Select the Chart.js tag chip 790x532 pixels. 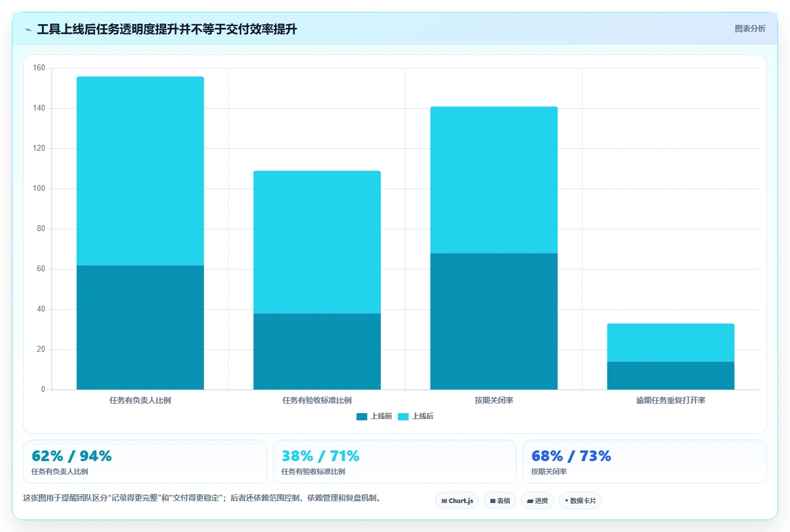[x=457, y=501]
